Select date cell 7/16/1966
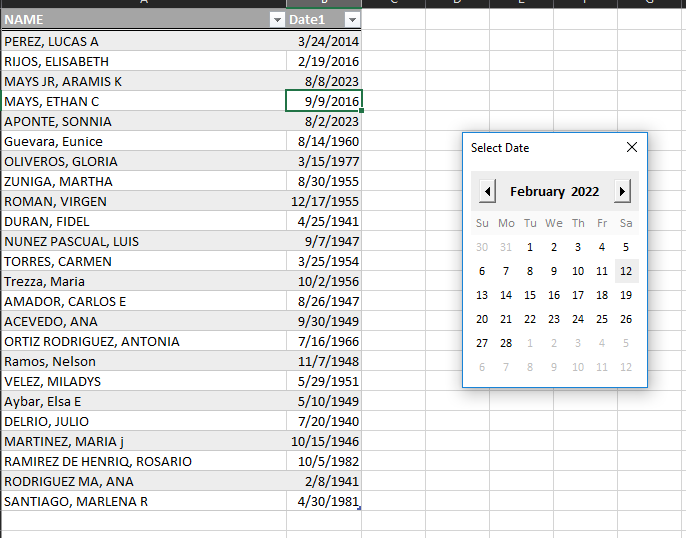686x538 pixels. (x=324, y=342)
